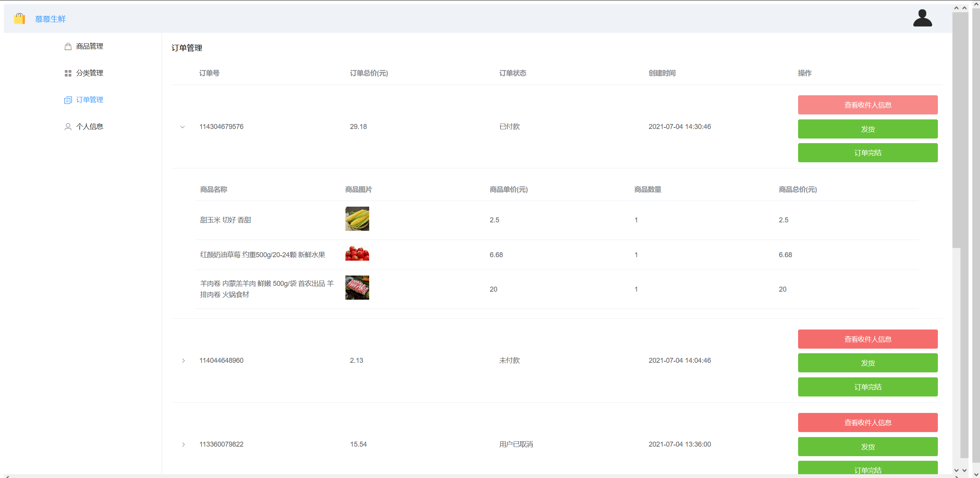Click creation time 2021-07-04 14:30:46
This screenshot has width=980, height=478.
(680, 127)
